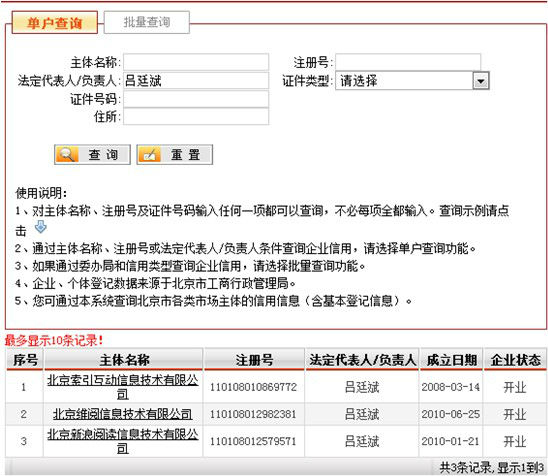Image resolution: width=548 pixels, height=476 pixels.
Task: Click the 注册号 input field
Action: point(408,62)
